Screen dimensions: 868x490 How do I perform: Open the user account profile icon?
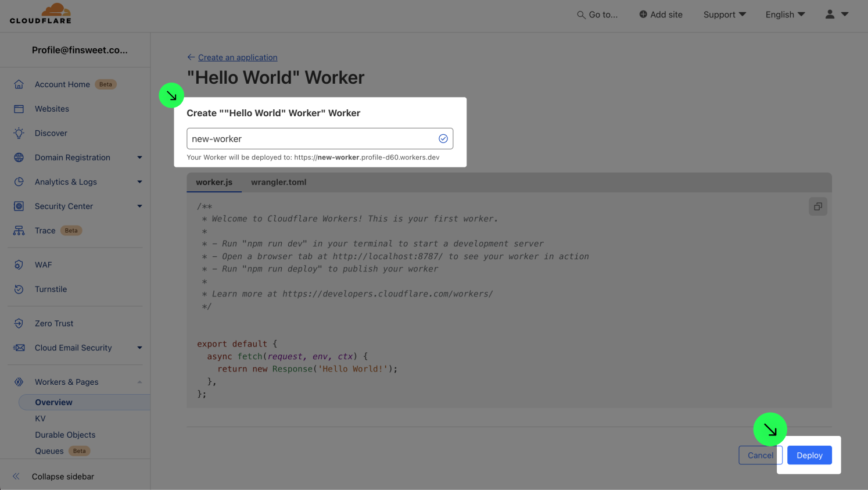point(830,14)
